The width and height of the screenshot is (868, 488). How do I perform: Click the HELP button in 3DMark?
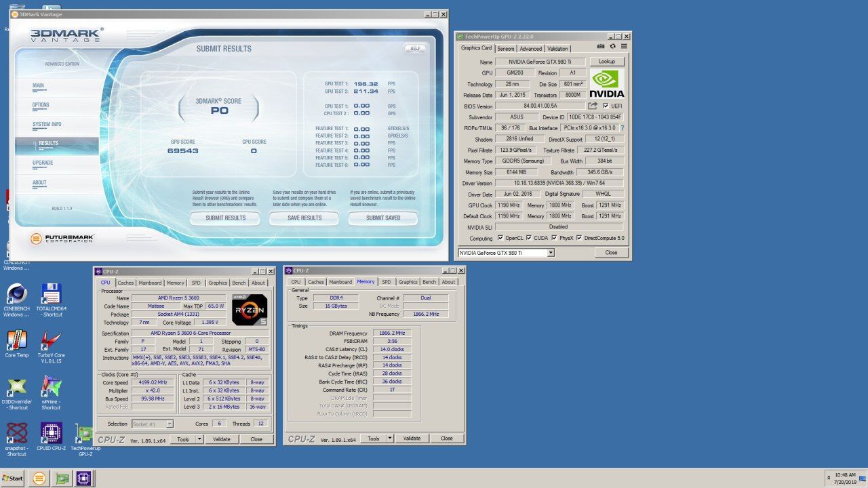(x=415, y=49)
